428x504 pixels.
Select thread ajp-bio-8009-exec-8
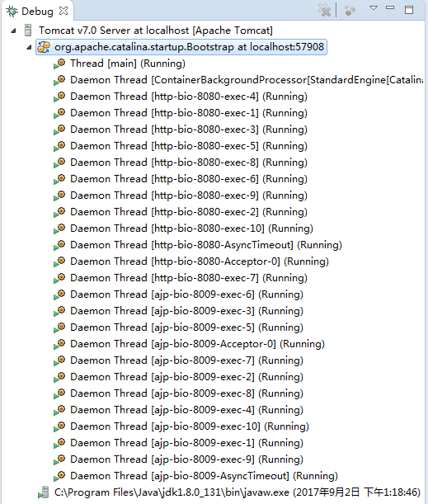tap(186, 393)
